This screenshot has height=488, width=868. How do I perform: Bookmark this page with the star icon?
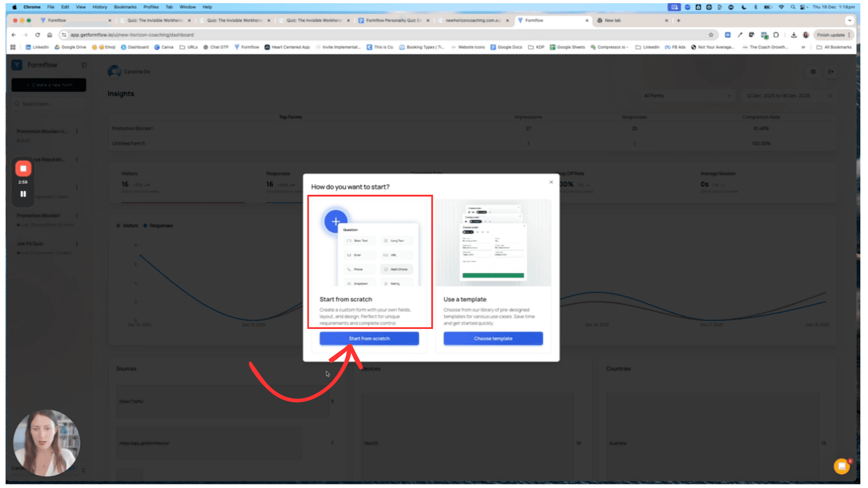(x=711, y=35)
